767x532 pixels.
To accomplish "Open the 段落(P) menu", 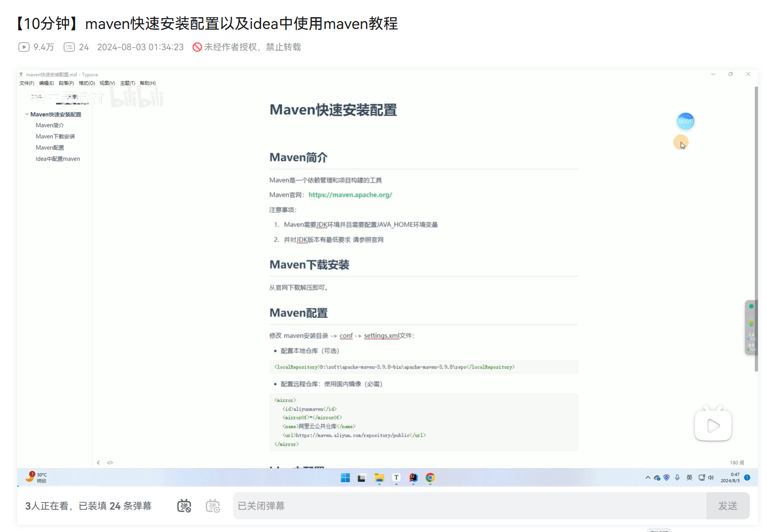I will pos(66,83).
